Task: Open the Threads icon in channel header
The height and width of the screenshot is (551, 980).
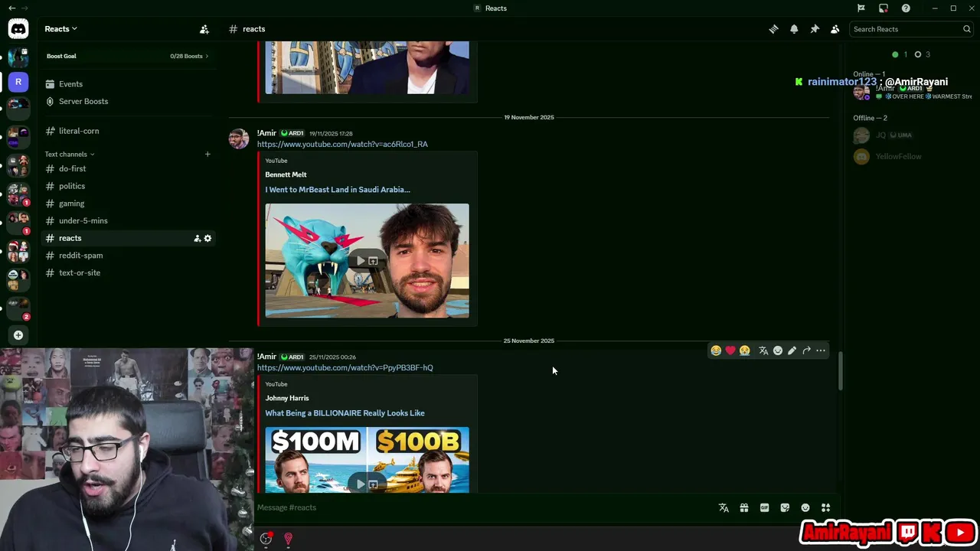Action: pyautogui.click(x=773, y=29)
